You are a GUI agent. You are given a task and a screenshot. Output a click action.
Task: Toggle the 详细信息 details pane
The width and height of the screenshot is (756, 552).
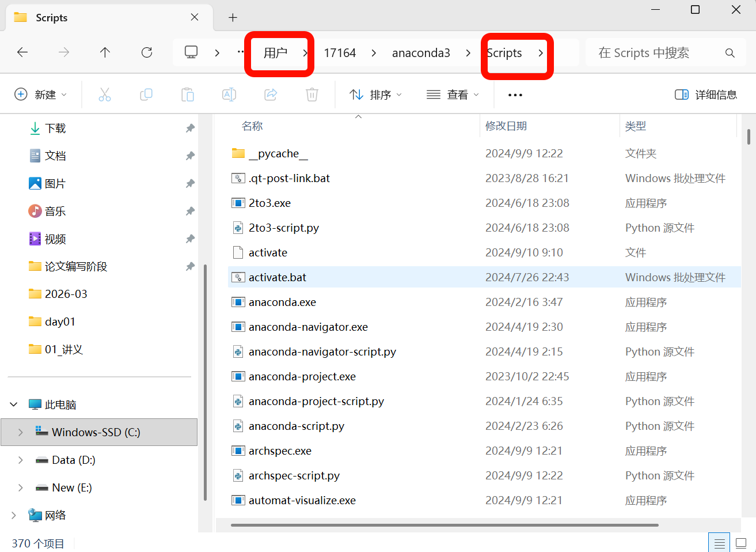(x=706, y=94)
